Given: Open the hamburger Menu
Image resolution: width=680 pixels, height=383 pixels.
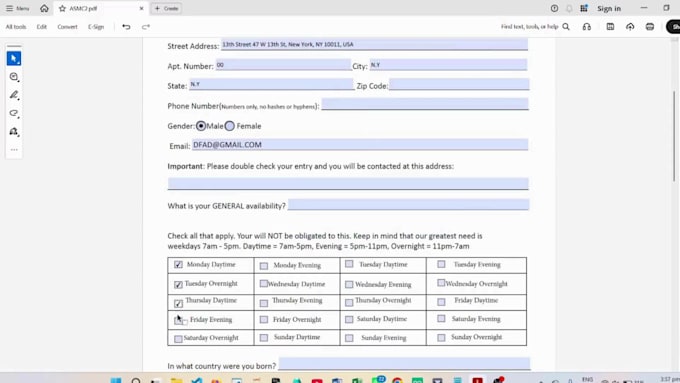Looking at the screenshot, I should click(x=17, y=8).
